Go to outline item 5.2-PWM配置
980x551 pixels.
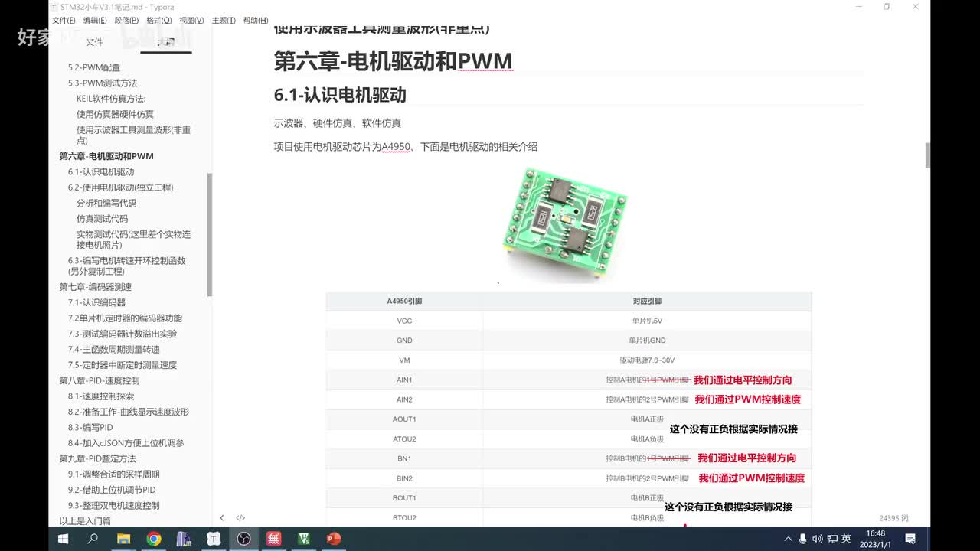[94, 67]
